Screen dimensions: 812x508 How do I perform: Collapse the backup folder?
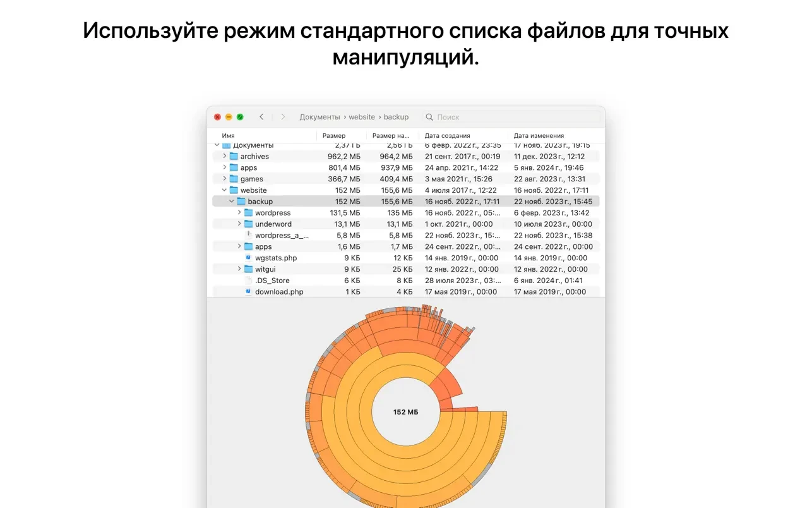click(232, 202)
